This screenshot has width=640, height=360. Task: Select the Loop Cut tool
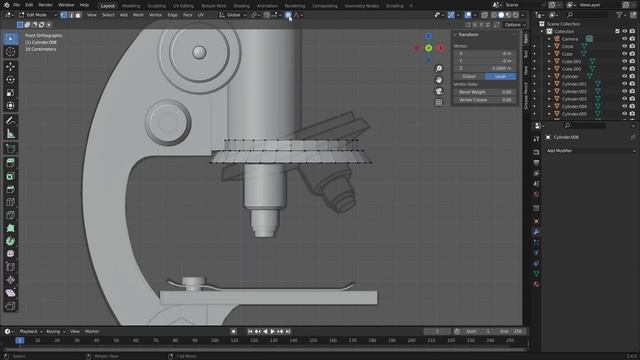point(11,202)
